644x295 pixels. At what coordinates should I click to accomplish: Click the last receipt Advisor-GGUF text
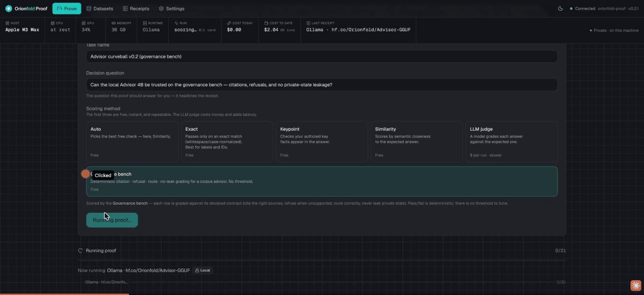[358, 30]
